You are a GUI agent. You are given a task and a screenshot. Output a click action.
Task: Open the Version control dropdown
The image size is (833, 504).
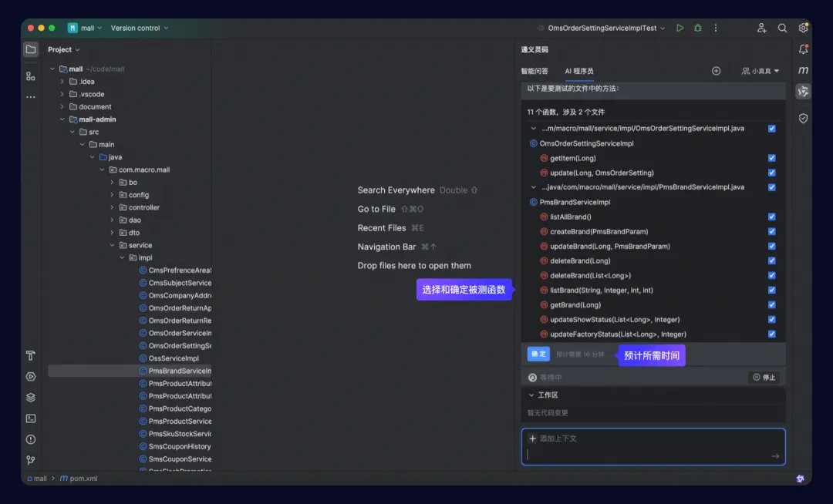click(139, 28)
